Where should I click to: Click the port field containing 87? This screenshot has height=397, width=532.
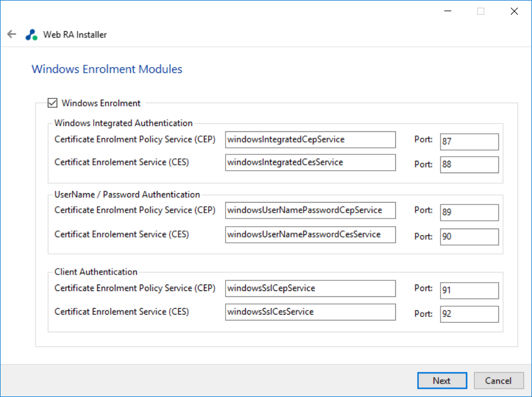(469, 142)
